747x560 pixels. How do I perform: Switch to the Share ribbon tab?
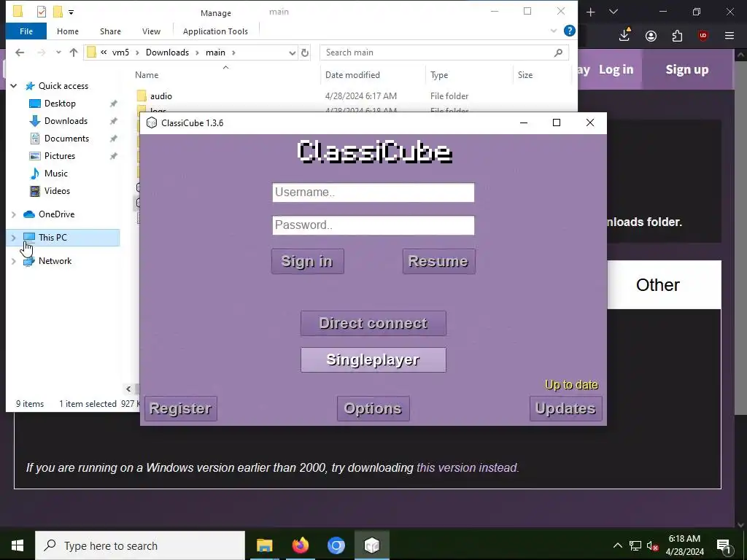[110, 31]
